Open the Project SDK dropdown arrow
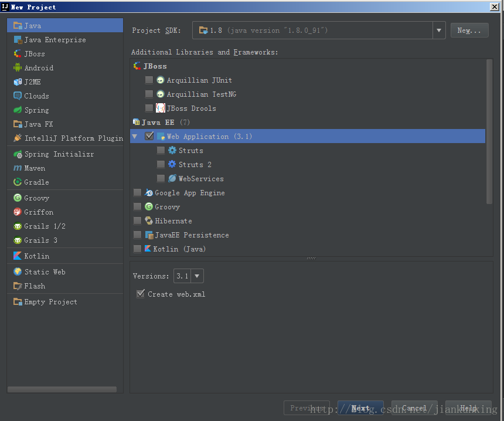This screenshot has height=421, width=504. (x=439, y=30)
